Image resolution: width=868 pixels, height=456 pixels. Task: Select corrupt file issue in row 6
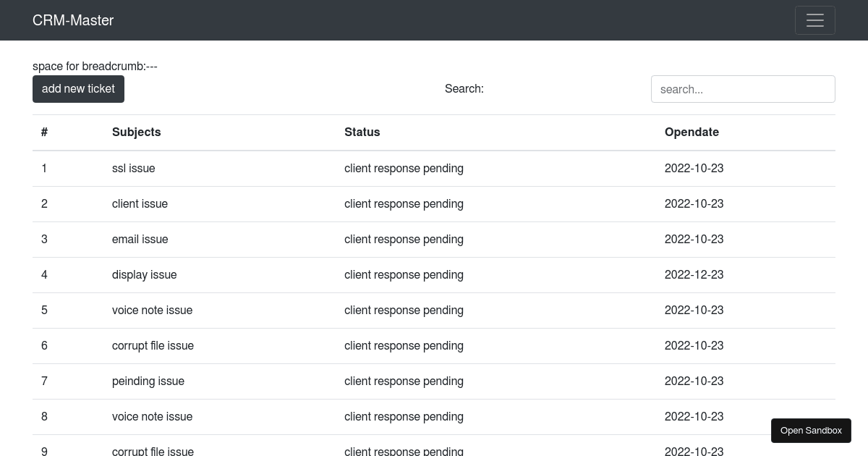coord(153,346)
